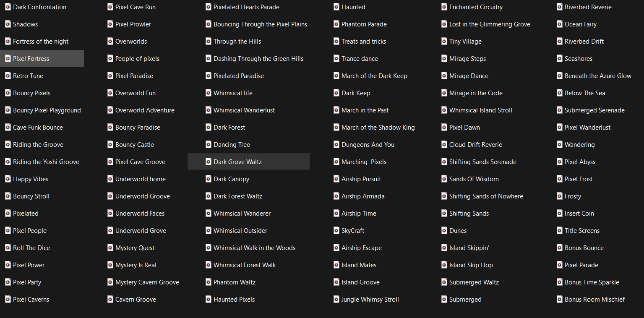Click the media icon next to Haunted
The width and height of the screenshot is (644, 318).
pos(336,7)
